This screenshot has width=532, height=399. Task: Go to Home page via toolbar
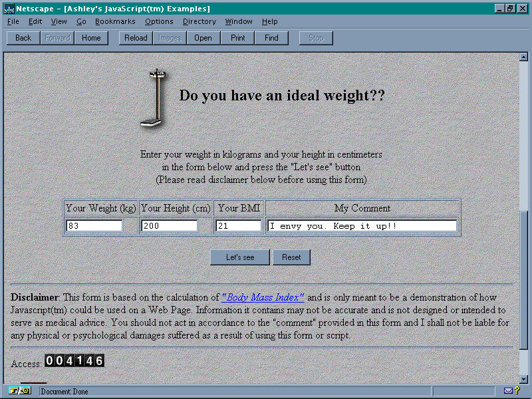(91, 38)
